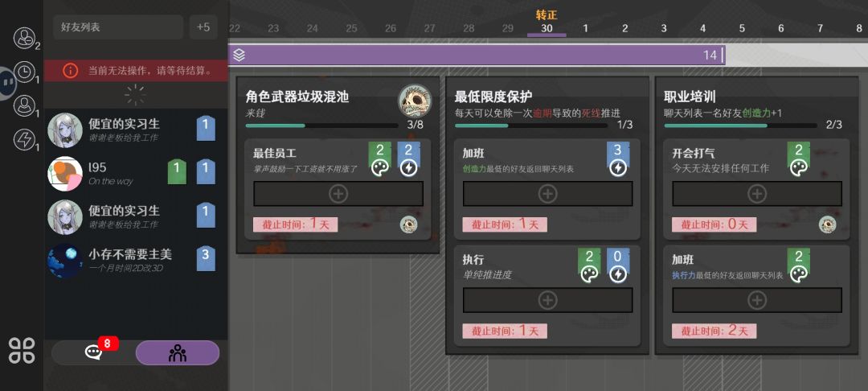Click the 2/3 progress bar
868x391 pixels.
[x=740, y=126]
